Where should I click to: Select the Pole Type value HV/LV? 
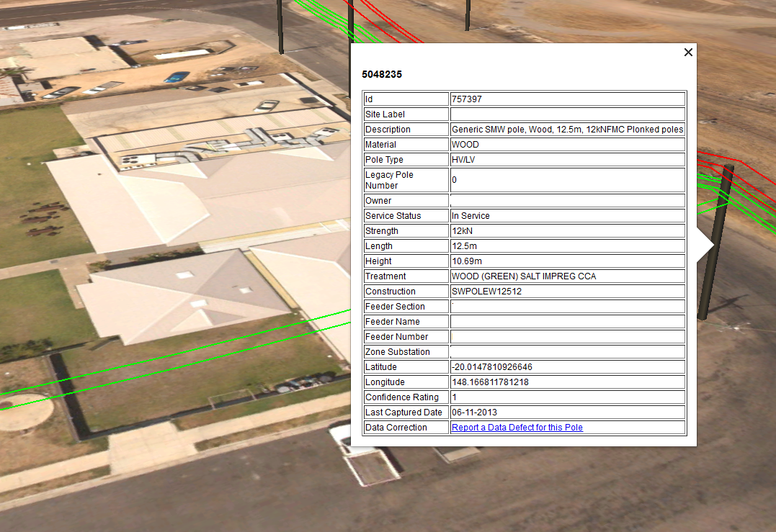pyautogui.click(x=463, y=159)
